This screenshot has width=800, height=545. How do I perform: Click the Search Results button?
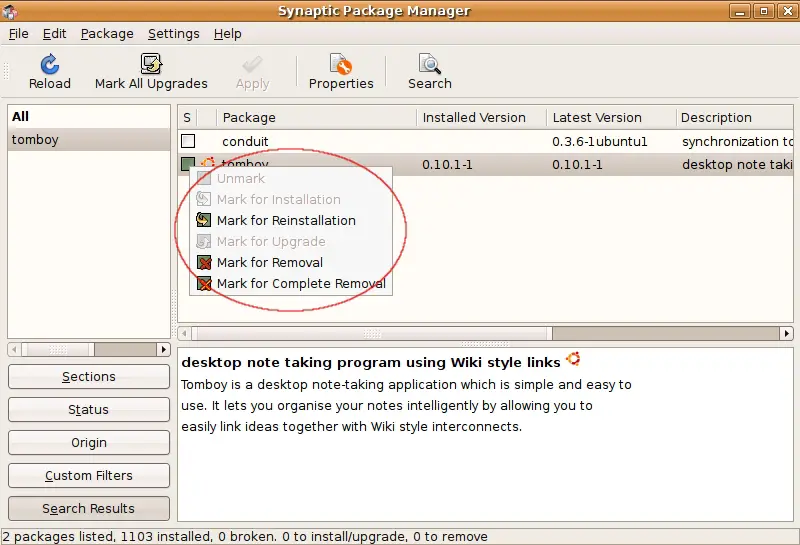coord(89,508)
